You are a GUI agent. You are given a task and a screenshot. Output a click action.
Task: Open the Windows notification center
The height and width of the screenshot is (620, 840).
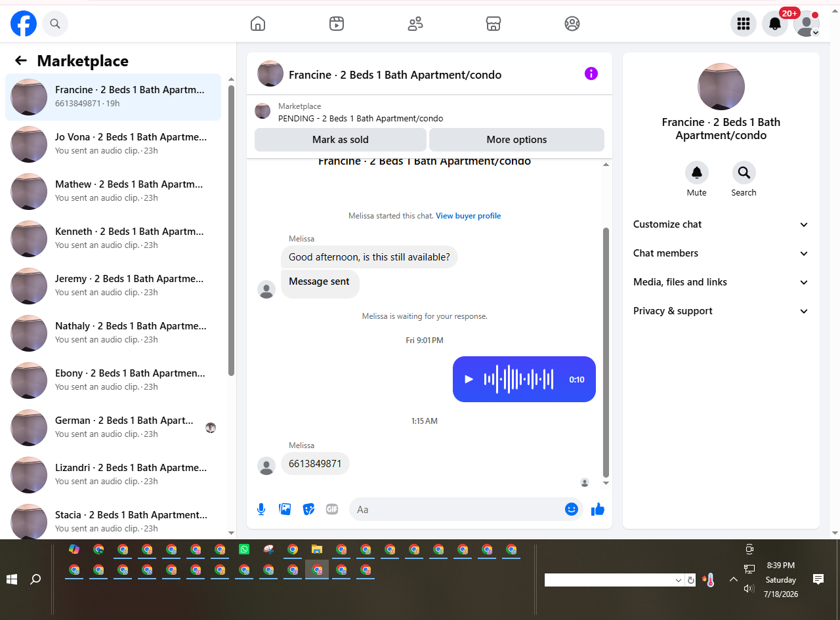[818, 579]
